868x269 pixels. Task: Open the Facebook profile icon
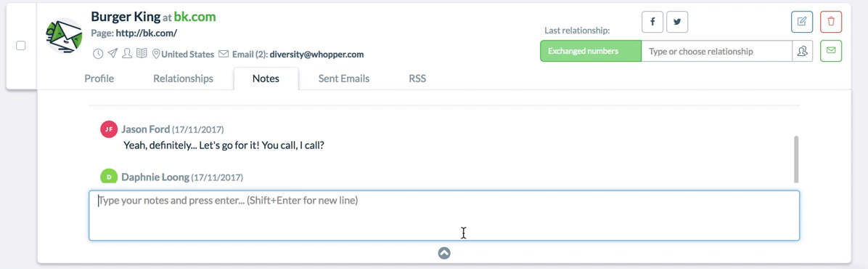[x=652, y=23]
